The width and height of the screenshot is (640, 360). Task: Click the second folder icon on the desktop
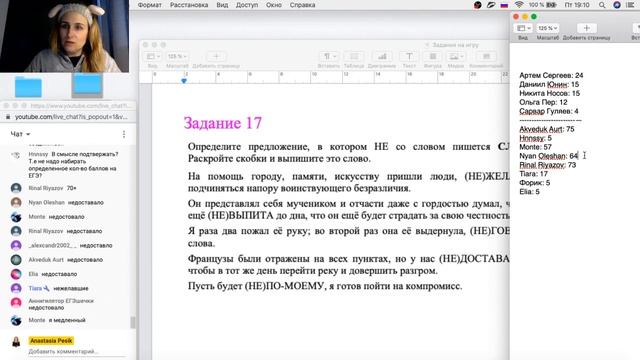point(87,86)
